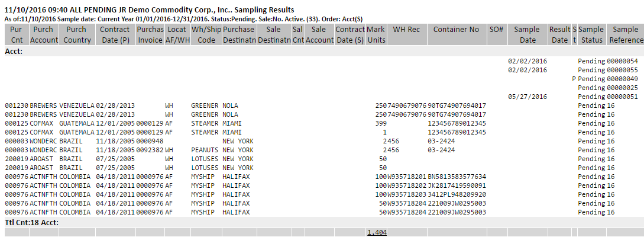
Task: Click VENEZUELA in first BREWERS row
Action: point(77,105)
